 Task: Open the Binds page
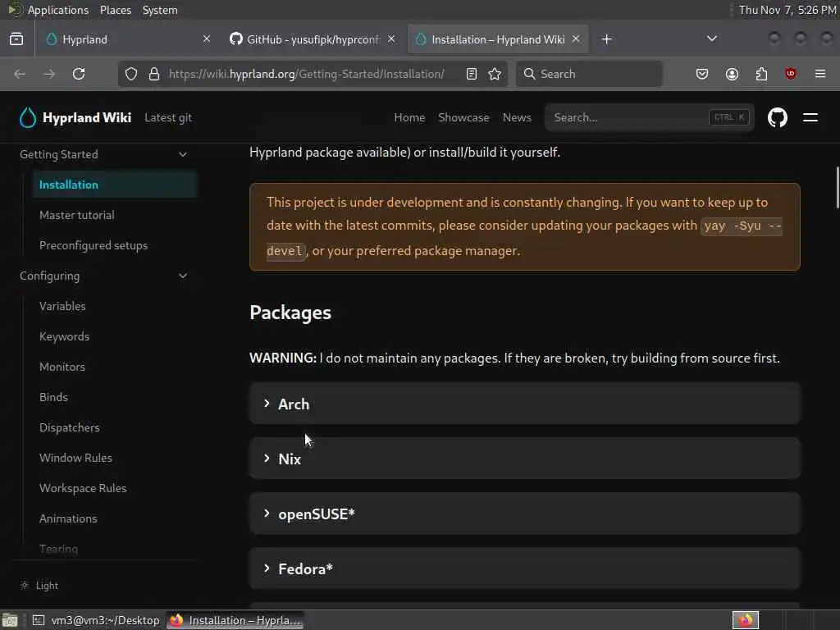pos(53,397)
